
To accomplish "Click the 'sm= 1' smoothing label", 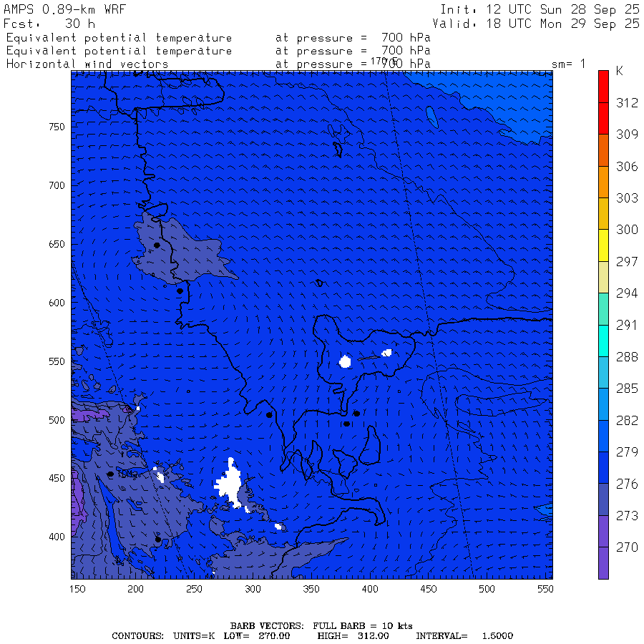I will tap(568, 64).
